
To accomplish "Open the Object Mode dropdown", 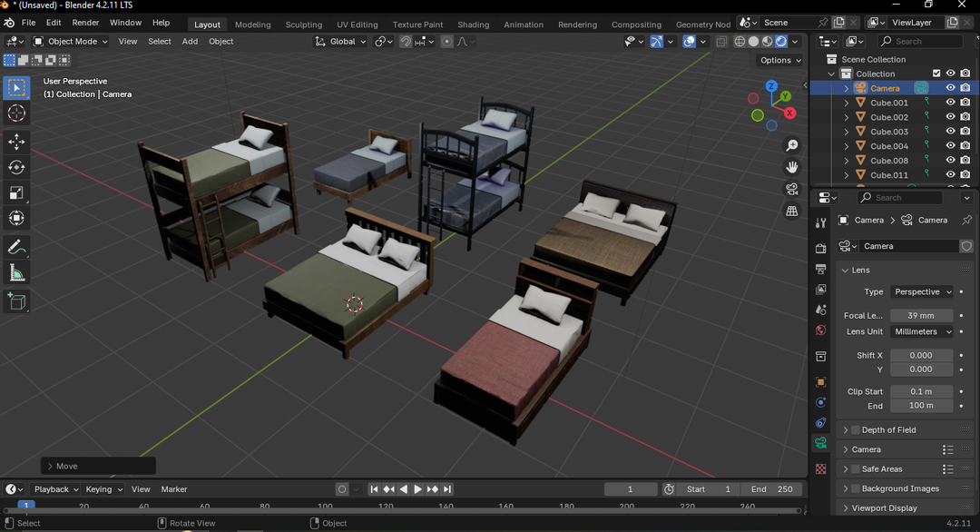I will pos(71,41).
